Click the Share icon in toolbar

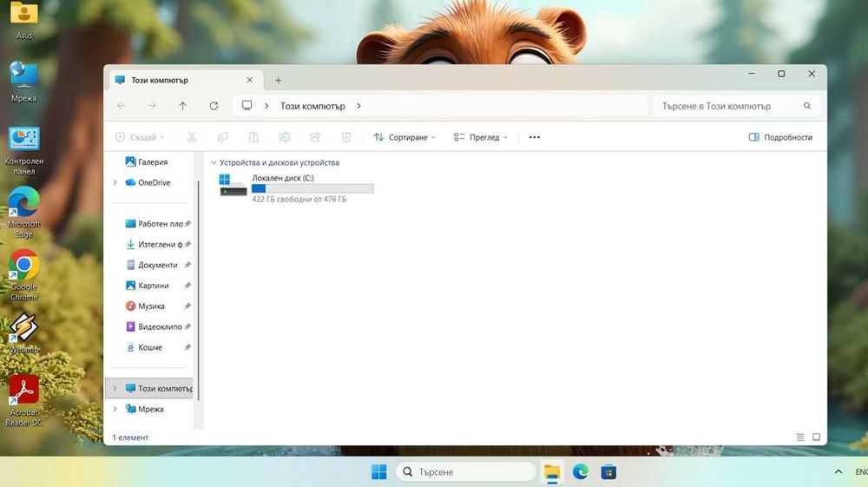pos(316,137)
